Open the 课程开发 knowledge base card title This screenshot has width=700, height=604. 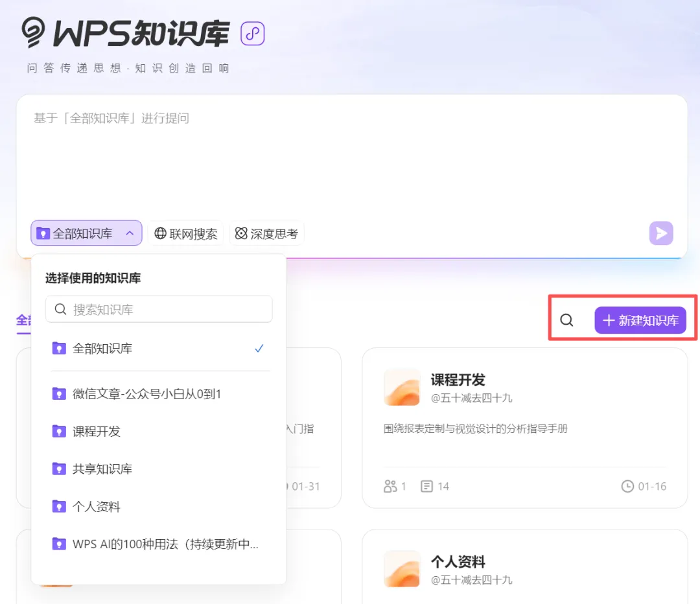[458, 380]
